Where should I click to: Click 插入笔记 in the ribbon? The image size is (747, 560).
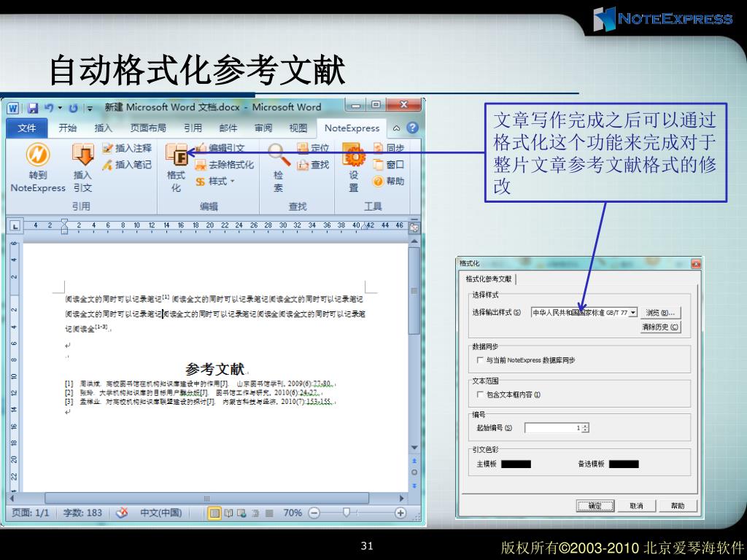127,165
